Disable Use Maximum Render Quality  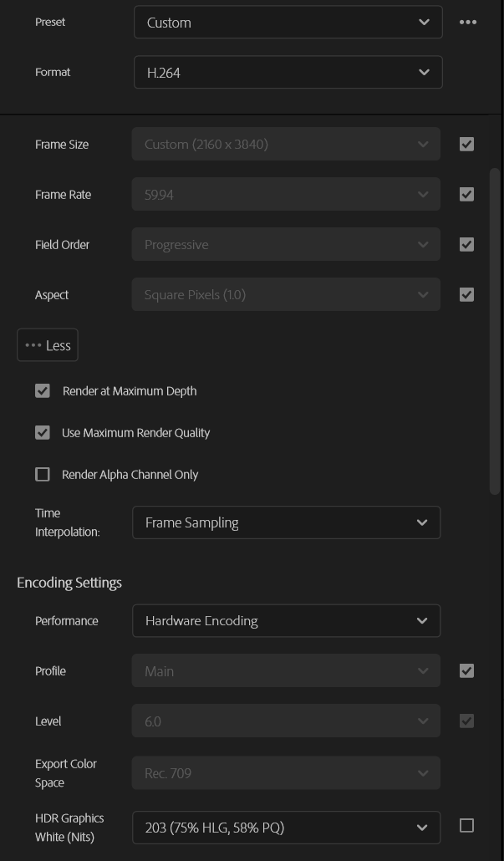tap(43, 433)
